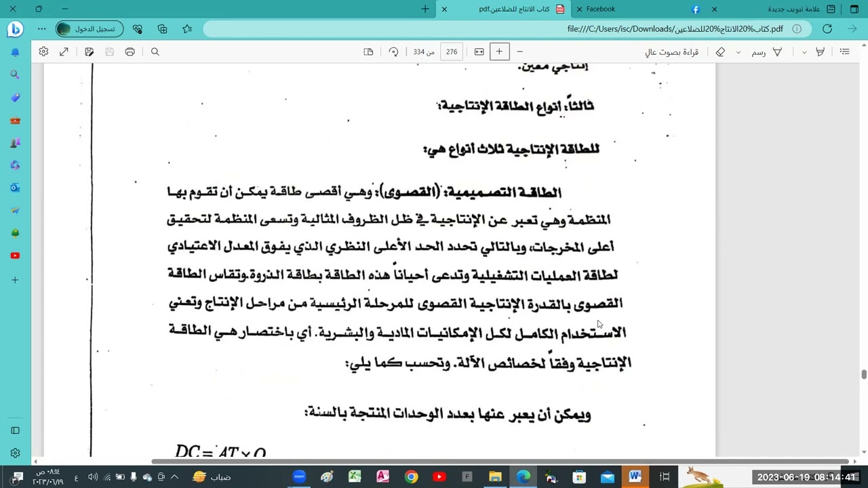Open Excel from the taskbar
This screenshot has width=868, height=488.
tap(355, 477)
